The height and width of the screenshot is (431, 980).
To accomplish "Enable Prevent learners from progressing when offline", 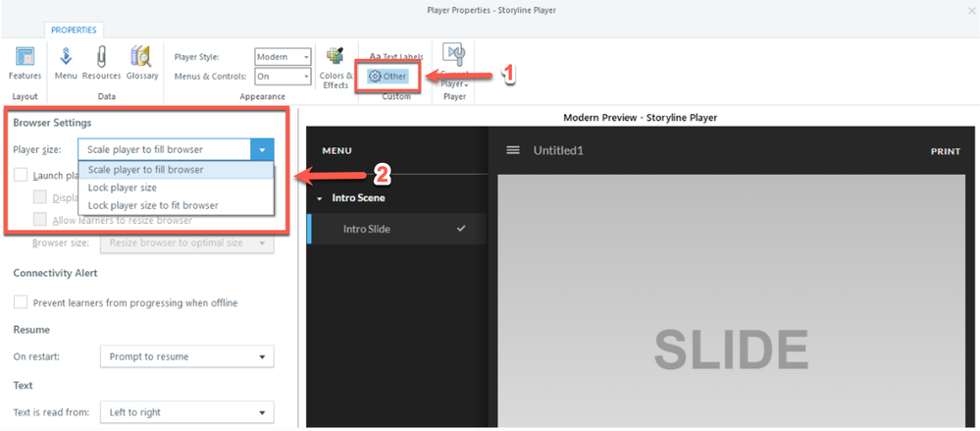I will (22, 302).
